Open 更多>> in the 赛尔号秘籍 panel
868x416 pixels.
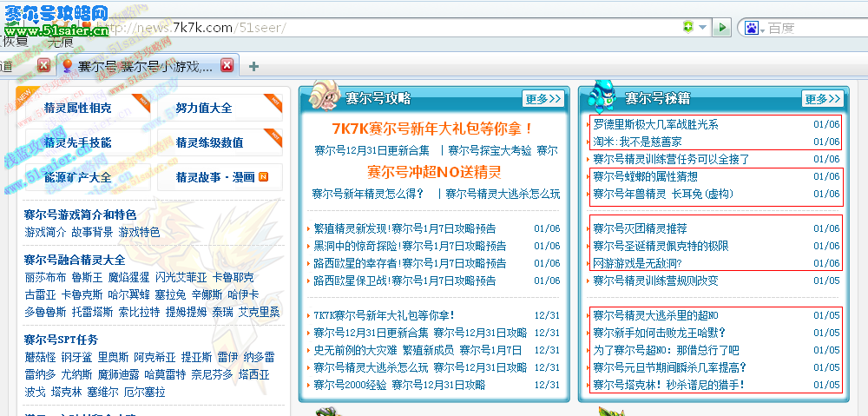tap(823, 99)
